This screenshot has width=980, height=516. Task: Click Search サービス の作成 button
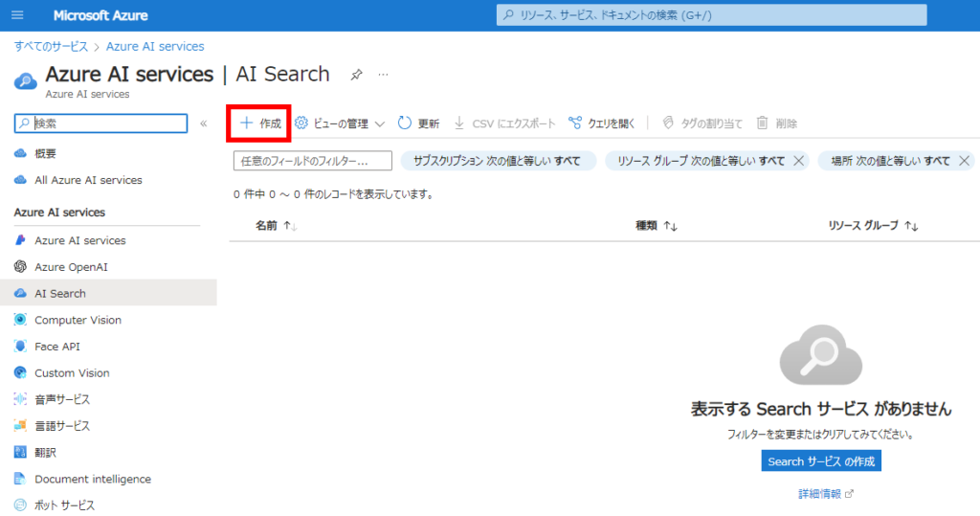click(821, 461)
